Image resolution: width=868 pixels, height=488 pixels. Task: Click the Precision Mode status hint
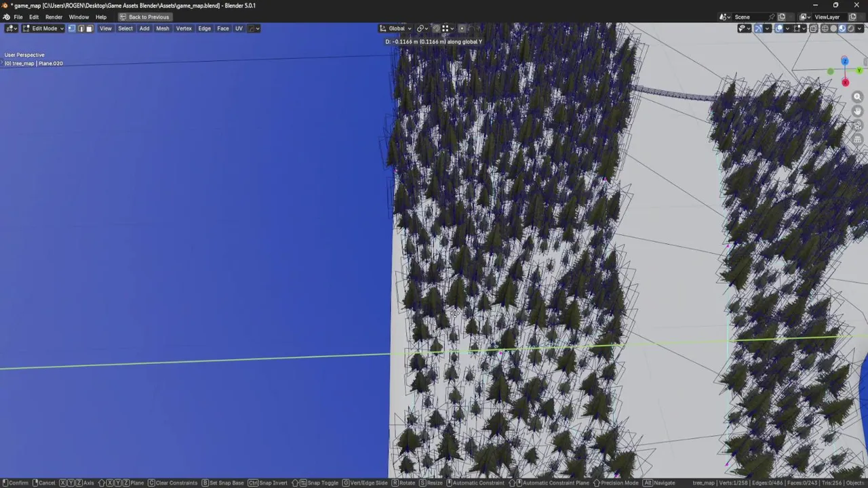(x=616, y=483)
